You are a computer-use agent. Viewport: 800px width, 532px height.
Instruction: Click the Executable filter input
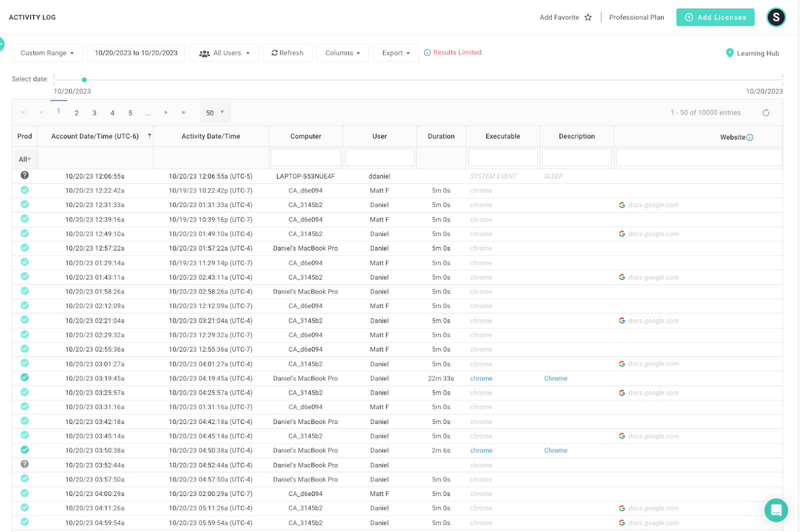502,157
